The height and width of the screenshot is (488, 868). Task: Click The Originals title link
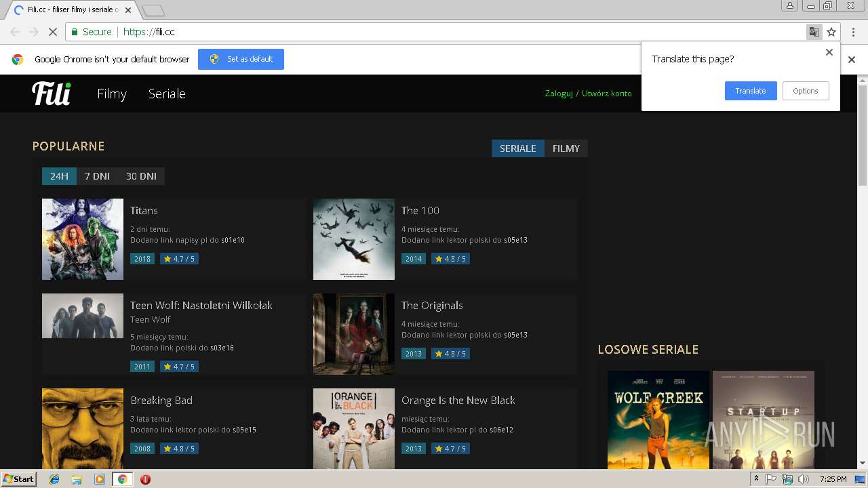pyautogui.click(x=432, y=306)
